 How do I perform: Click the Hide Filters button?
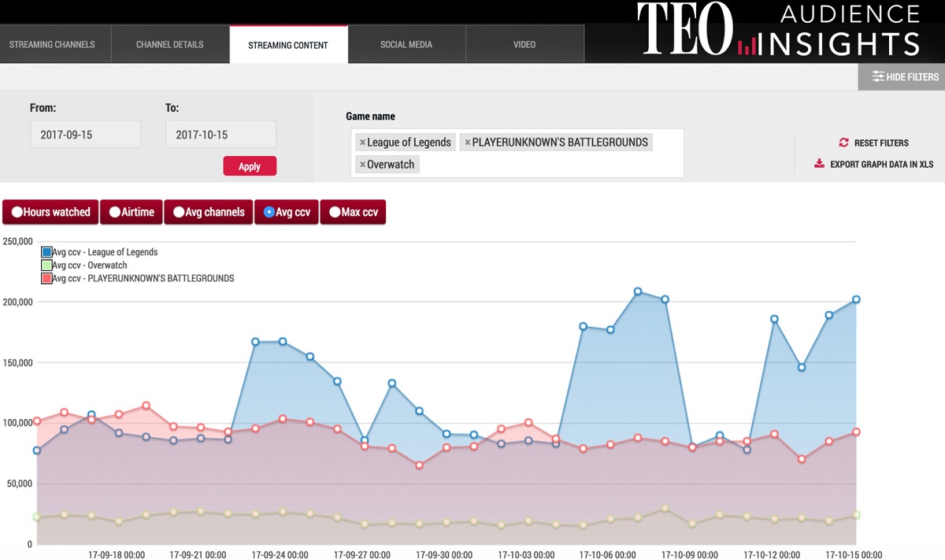(x=902, y=77)
